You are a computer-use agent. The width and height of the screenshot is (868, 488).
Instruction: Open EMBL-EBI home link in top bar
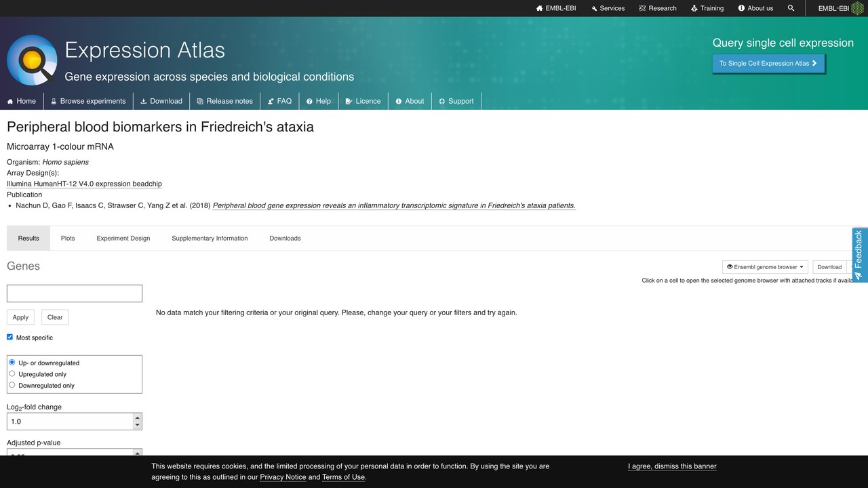[556, 8]
